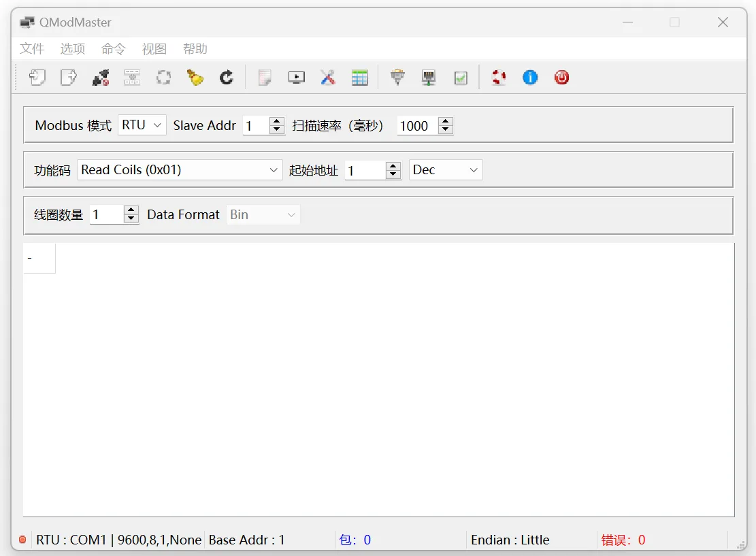Clear the table with the broom icon
Screen dimensions: 756x556
point(195,77)
